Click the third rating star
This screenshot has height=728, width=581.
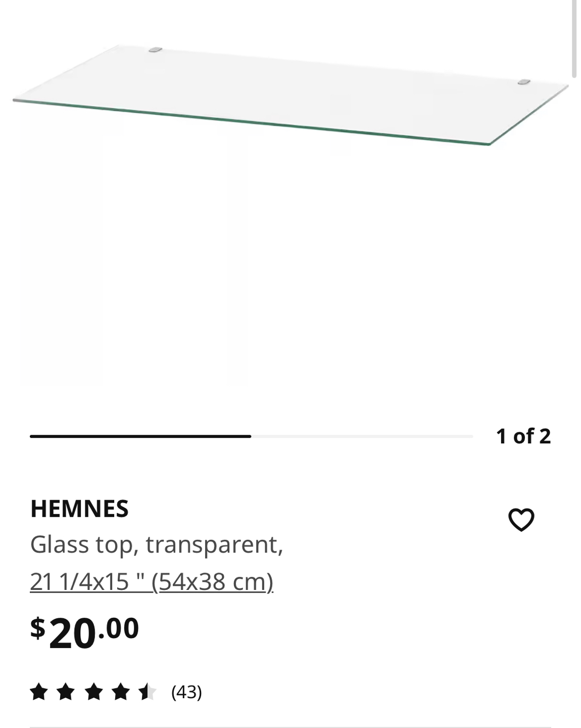click(93, 692)
